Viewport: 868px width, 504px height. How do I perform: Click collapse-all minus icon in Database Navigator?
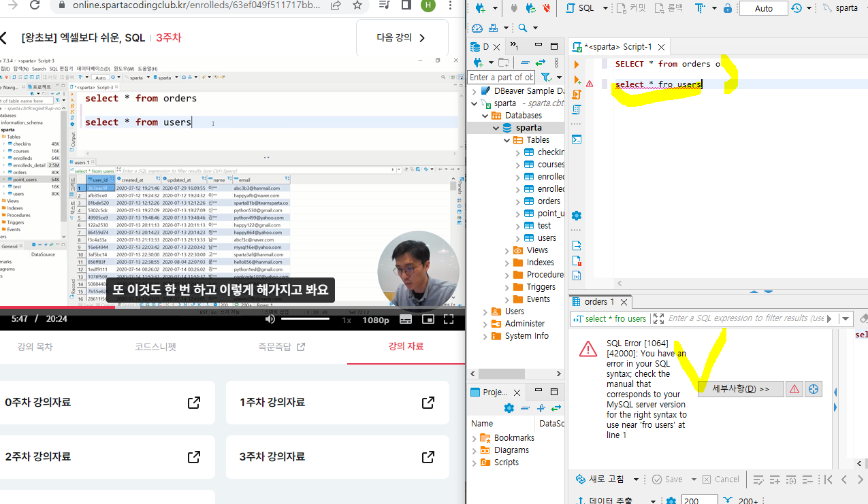pyautogui.click(x=526, y=63)
